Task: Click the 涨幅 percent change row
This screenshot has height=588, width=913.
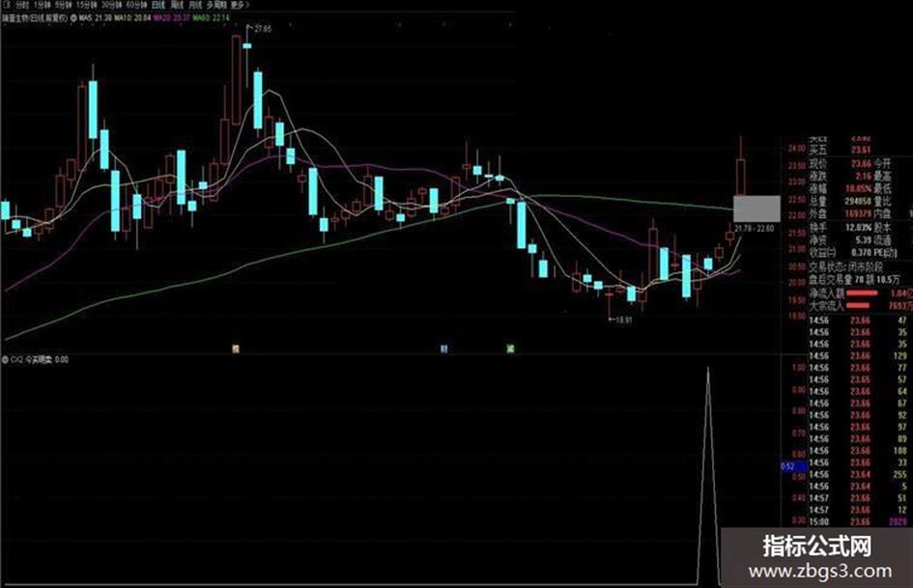Action: click(841, 188)
